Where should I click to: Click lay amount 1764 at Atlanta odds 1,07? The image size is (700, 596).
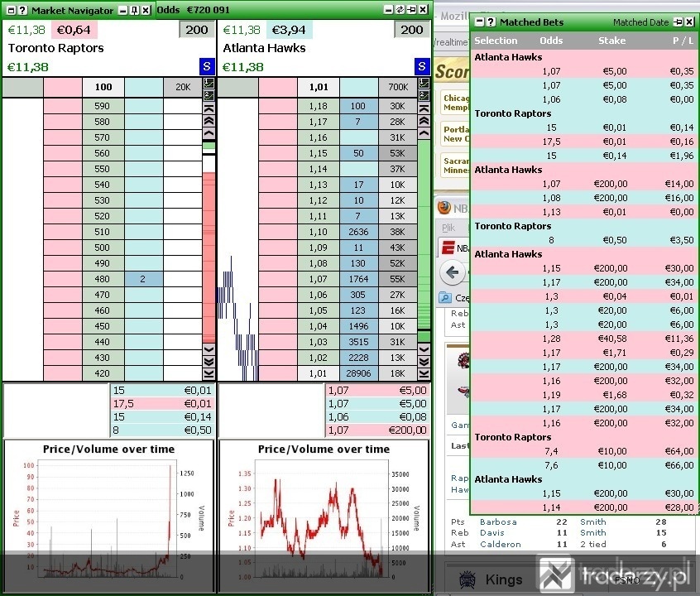pyautogui.click(x=358, y=279)
